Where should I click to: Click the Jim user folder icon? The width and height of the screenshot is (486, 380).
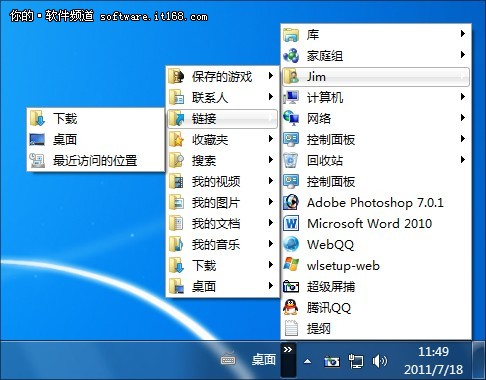point(291,77)
